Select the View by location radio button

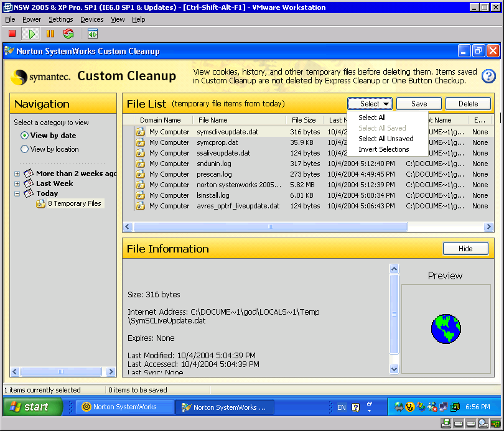pyautogui.click(x=25, y=149)
